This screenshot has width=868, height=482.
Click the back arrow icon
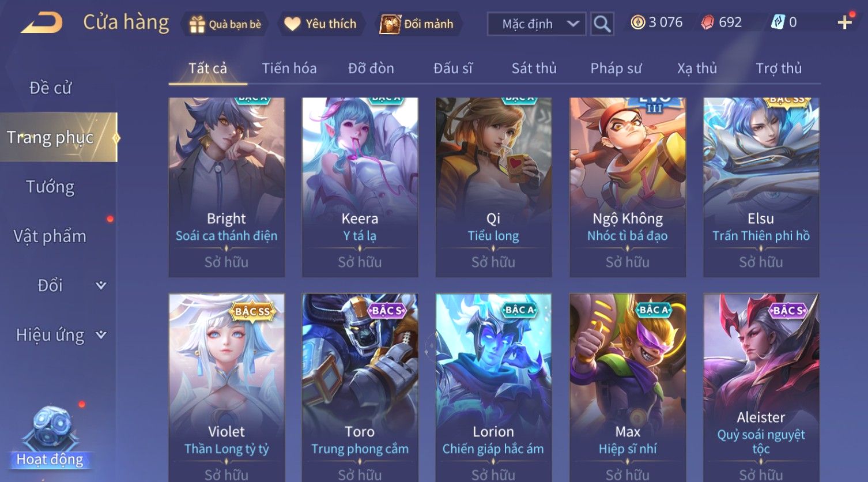[41, 23]
